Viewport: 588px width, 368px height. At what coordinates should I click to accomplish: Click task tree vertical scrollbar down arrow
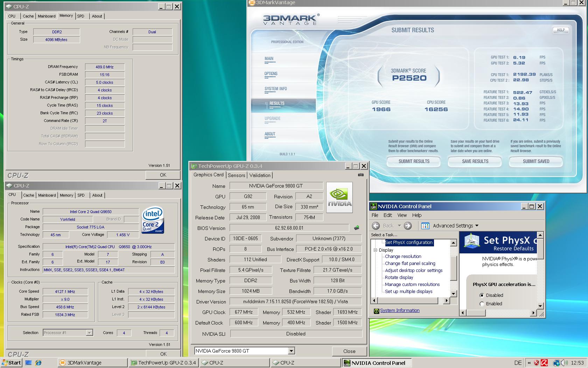pos(454,294)
